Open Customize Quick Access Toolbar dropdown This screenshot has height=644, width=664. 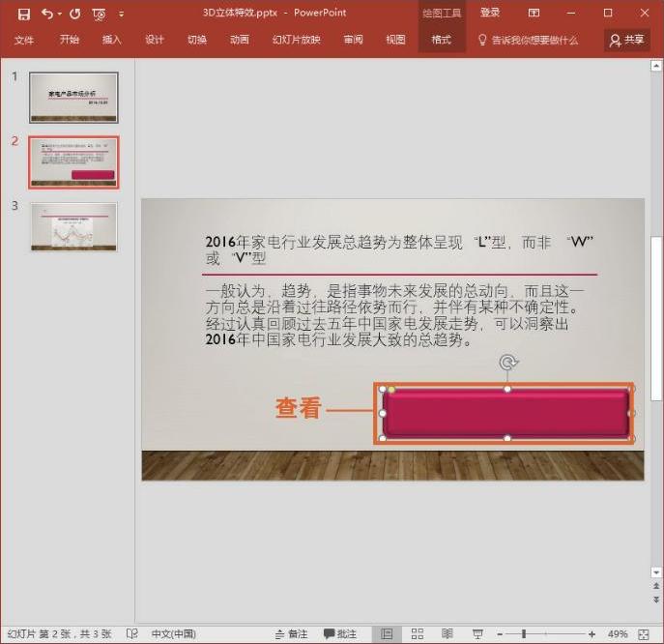coord(122,15)
